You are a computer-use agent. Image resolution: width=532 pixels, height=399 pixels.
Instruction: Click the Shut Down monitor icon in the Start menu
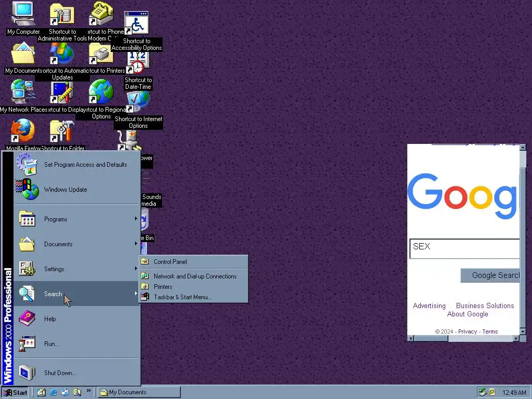point(27,373)
